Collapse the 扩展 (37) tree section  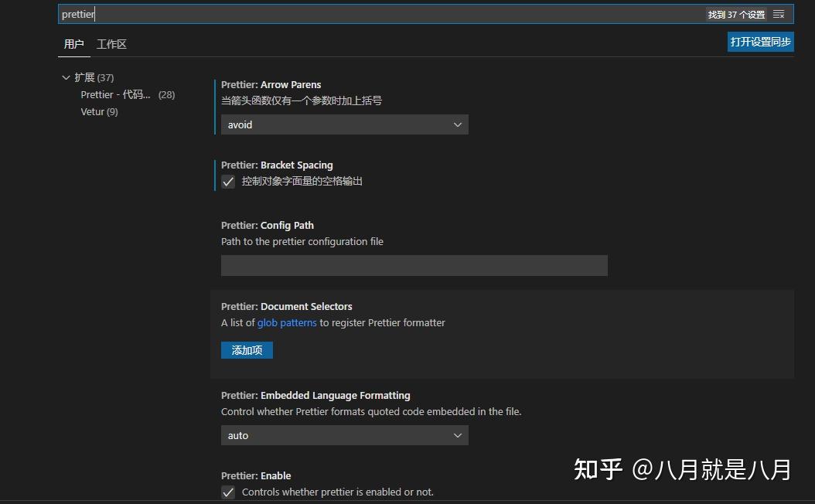pos(66,77)
